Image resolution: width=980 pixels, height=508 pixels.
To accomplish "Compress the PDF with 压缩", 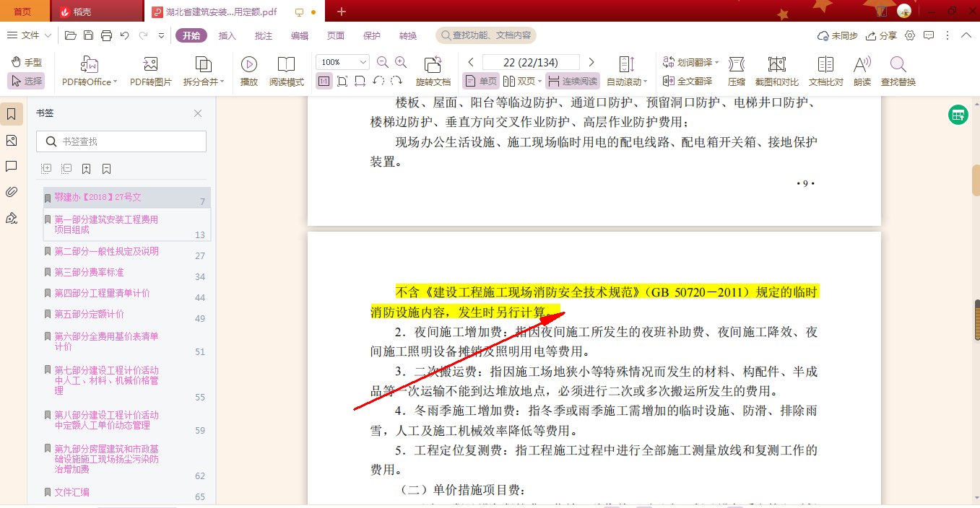I will point(737,71).
